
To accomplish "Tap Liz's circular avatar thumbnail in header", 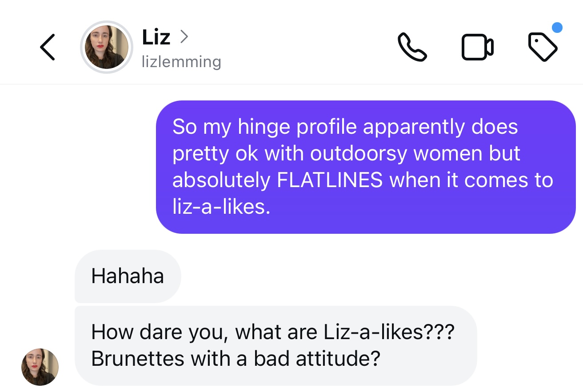I will click(x=107, y=47).
